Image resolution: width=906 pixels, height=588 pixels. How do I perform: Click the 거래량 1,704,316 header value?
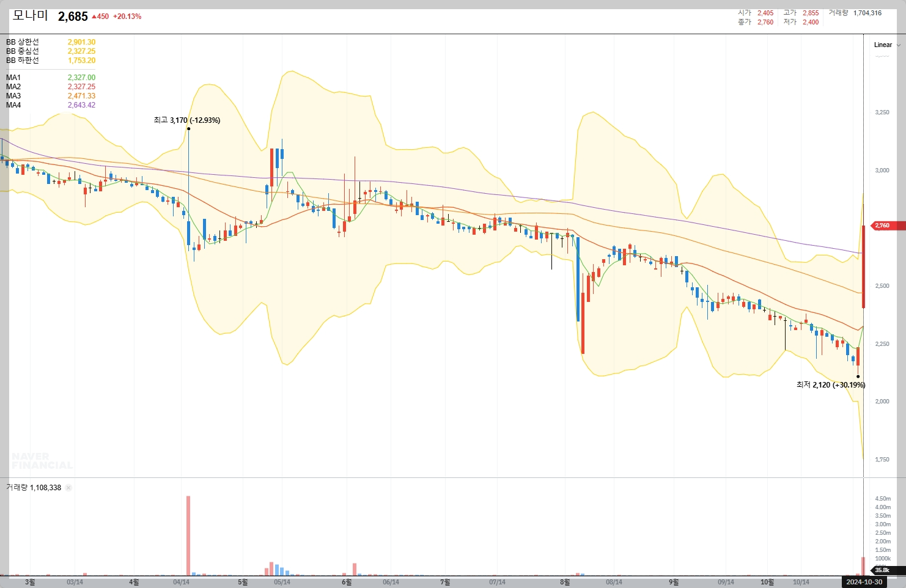click(855, 13)
